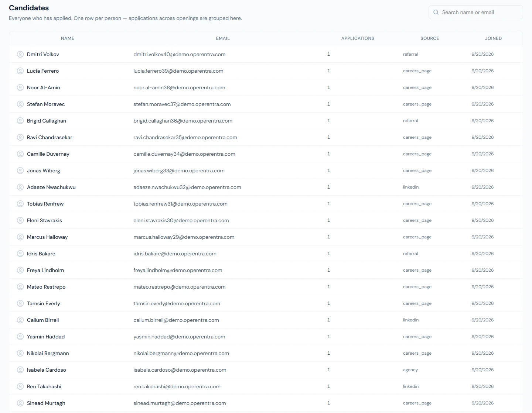Screen dimensions: 532x413
Task: Click linkedin source in Adaeze Nwachukwu's row
Action: [411, 187]
